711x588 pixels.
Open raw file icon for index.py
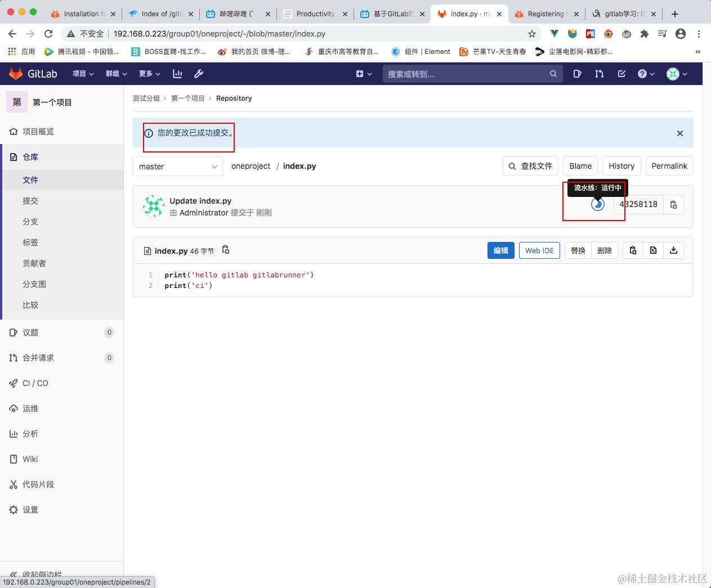coord(653,250)
